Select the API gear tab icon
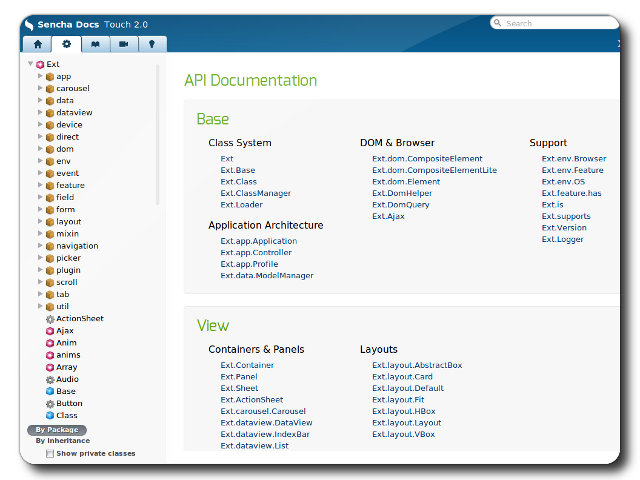The image size is (640, 480). 67,44
